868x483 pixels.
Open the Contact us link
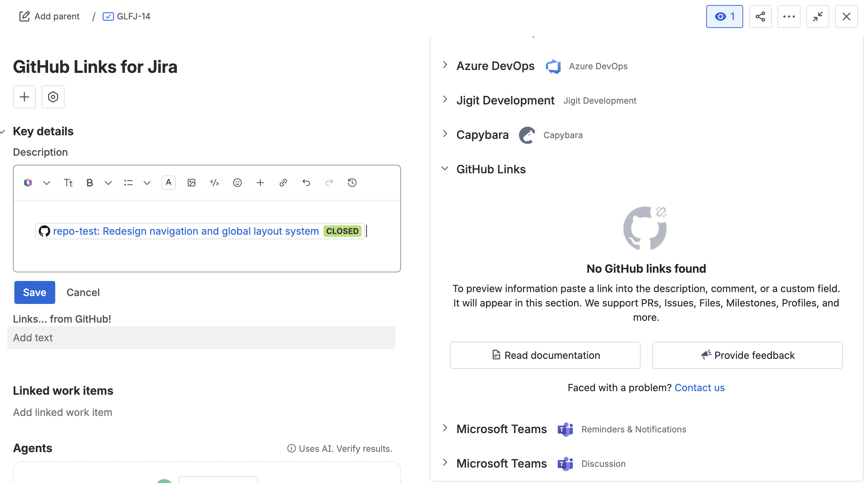(x=699, y=388)
